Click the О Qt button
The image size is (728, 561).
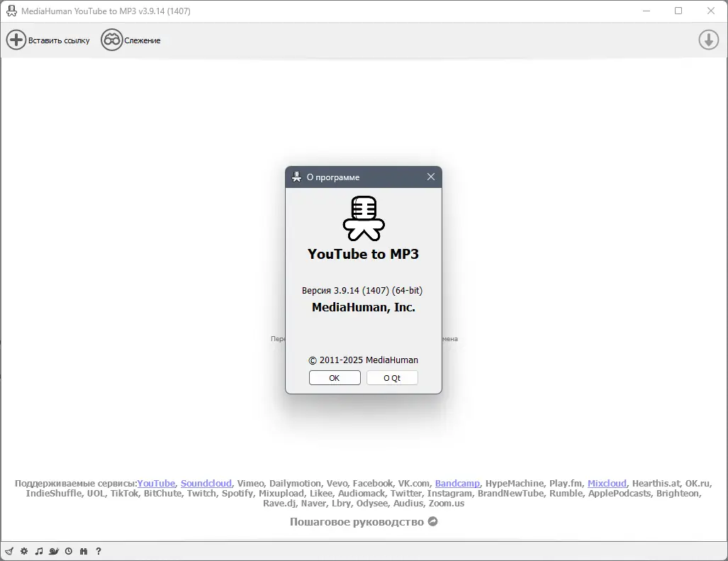pyautogui.click(x=392, y=378)
